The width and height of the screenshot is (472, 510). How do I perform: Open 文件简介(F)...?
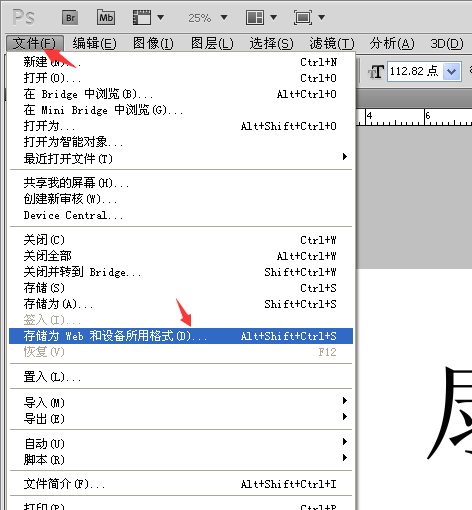pyautogui.click(x=181, y=484)
